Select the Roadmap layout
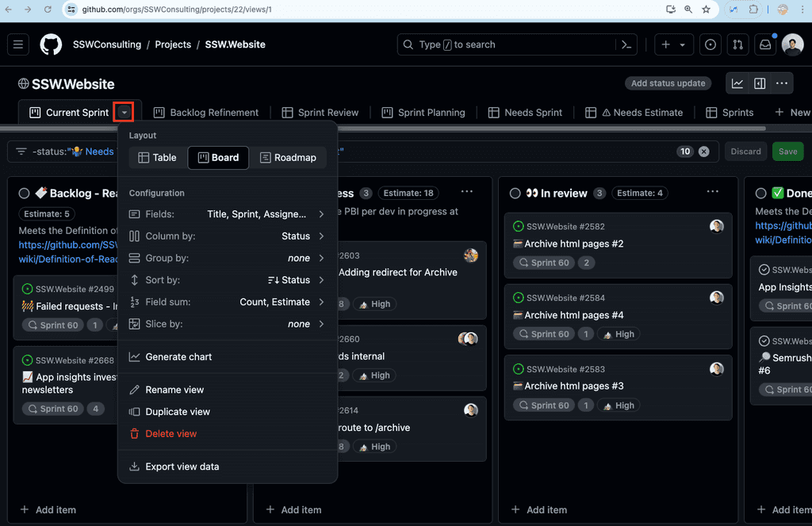 (x=289, y=157)
